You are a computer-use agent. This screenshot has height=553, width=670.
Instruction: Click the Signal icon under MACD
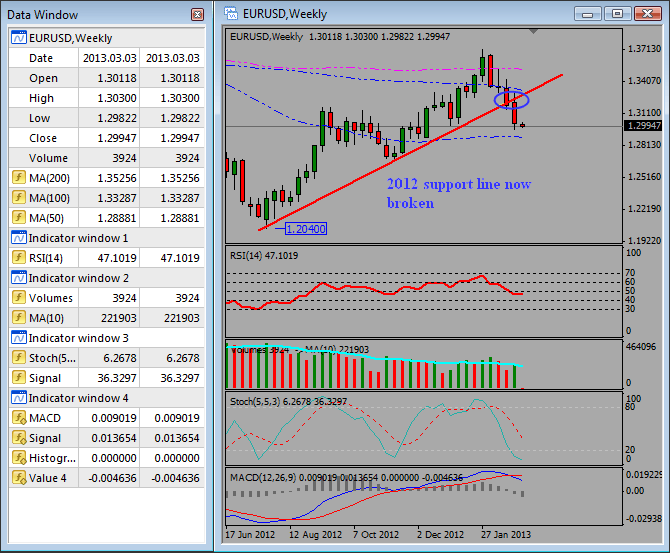(19, 438)
